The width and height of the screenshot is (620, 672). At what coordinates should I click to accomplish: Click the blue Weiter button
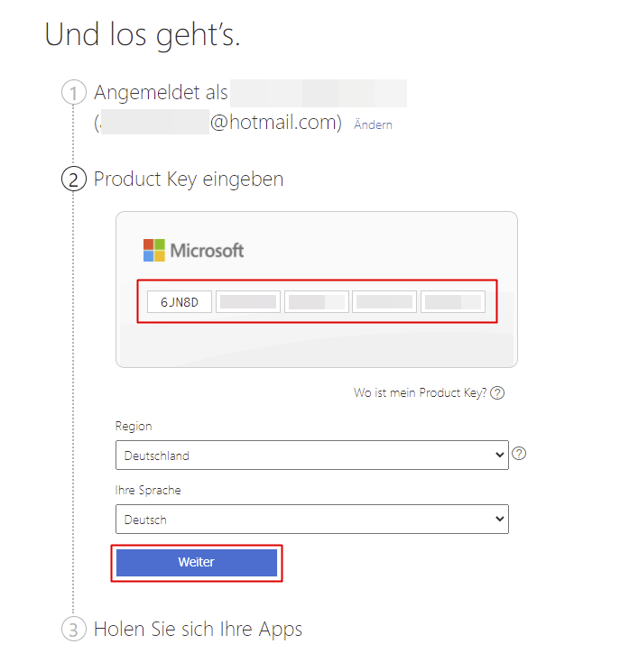click(197, 562)
